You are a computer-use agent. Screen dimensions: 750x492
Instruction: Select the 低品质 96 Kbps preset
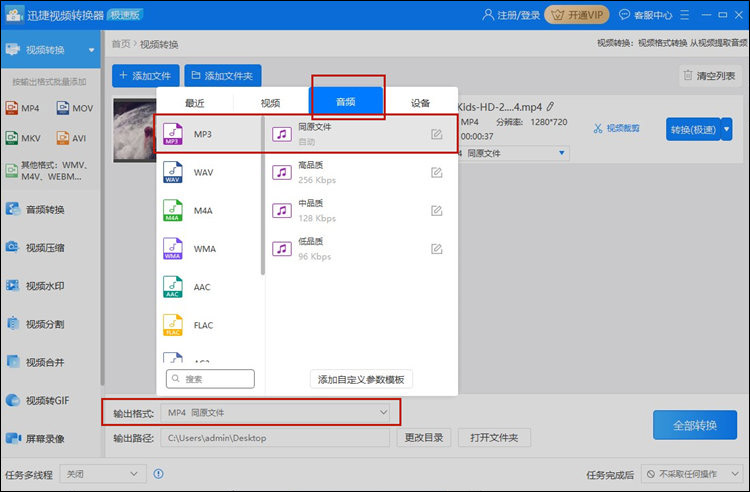click(x=361, y=249)
